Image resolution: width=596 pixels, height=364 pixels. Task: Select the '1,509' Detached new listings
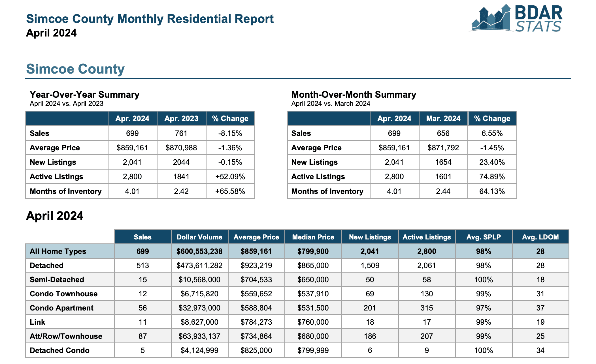tap(370, 265)
